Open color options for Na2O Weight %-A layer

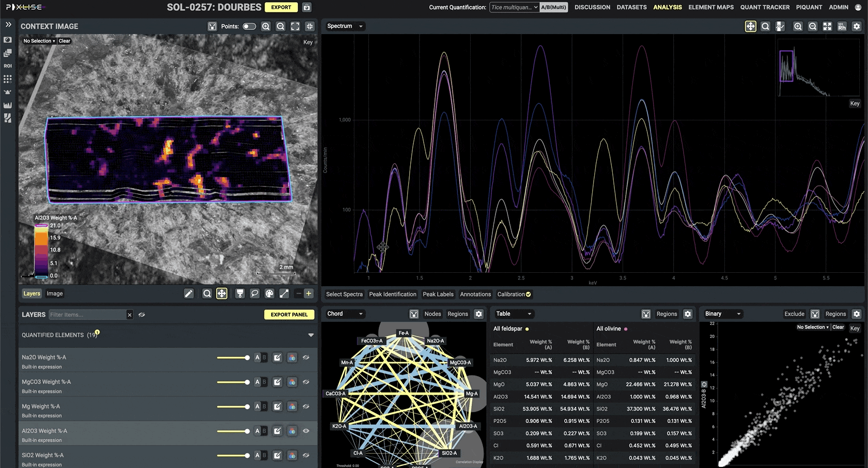pyautogui.click(x=292, y=357)
